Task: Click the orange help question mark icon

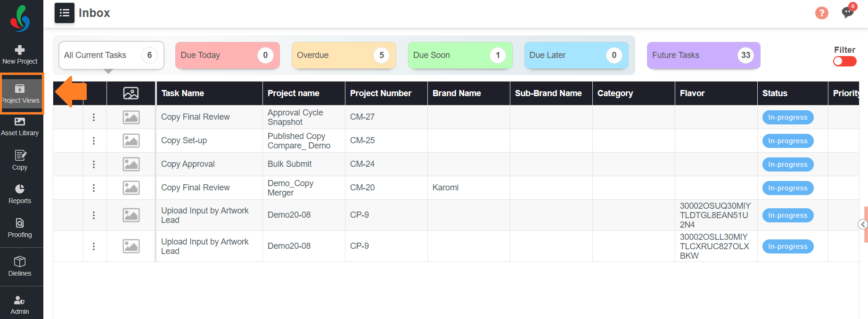Action: [822, 13]
